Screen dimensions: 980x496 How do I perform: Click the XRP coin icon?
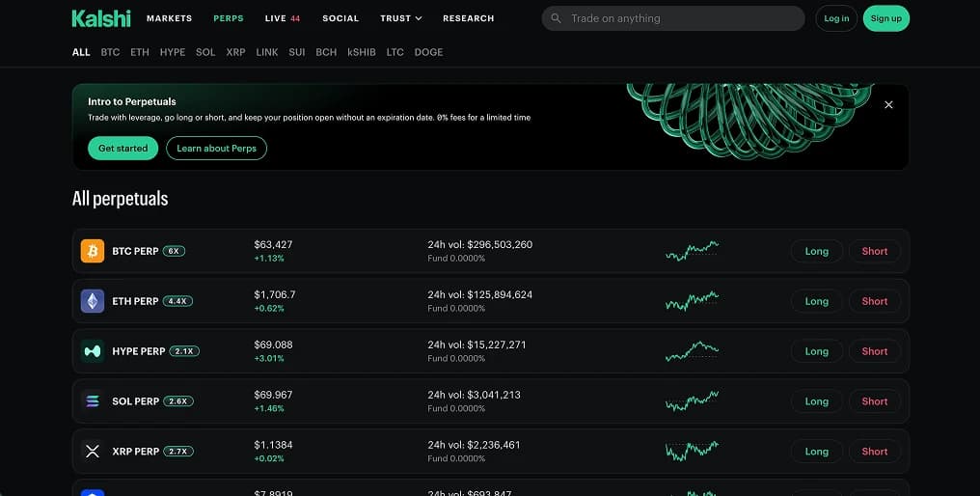click(93, 451)
